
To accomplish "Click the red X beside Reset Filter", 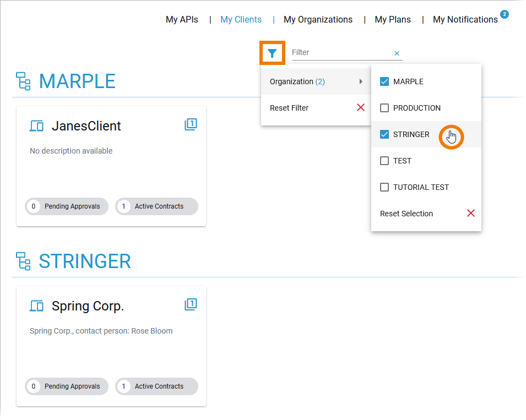I will [x=361, y=107].
